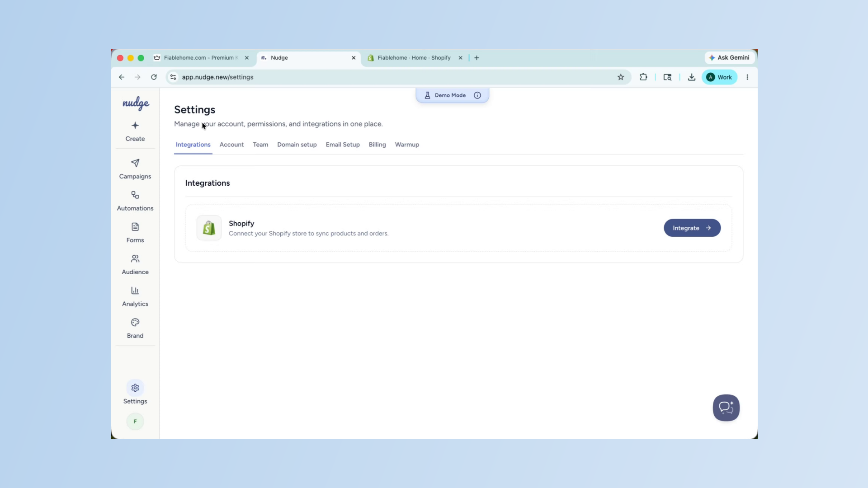Open the browser extensions menu
Viewport: 868px width, 488px height.
(x=643, y=77)
